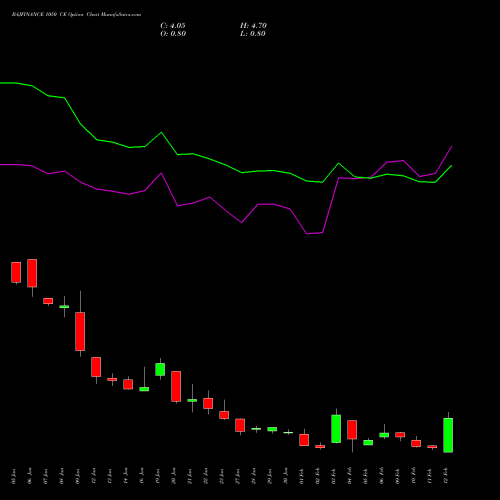
Task: Select the '09 Jan' date label
Action: (x=78, y=476)
